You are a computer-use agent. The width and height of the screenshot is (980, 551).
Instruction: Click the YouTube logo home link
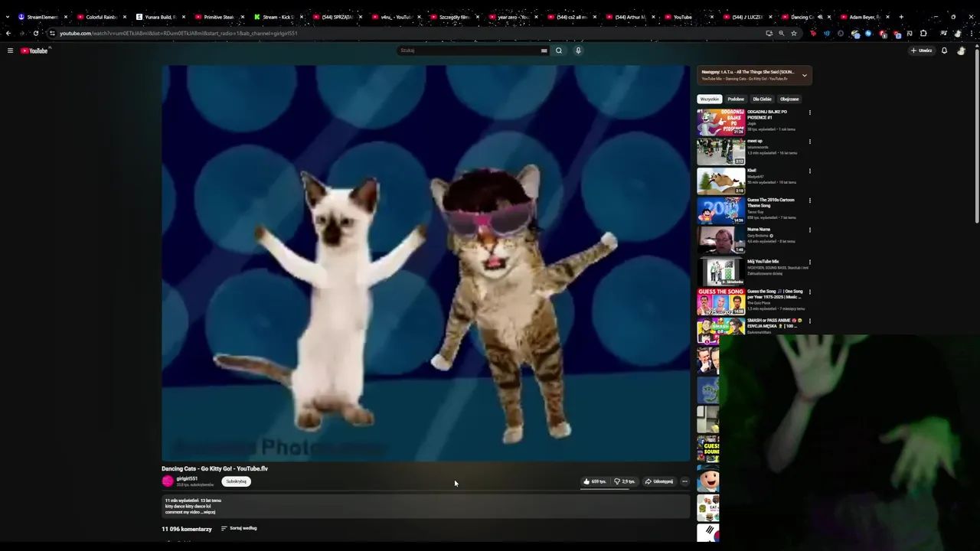pos(34,51)
